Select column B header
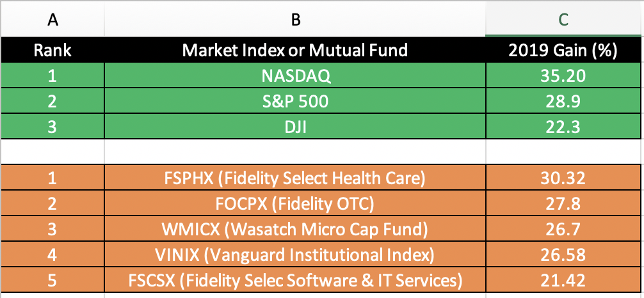 click(295, 20)
